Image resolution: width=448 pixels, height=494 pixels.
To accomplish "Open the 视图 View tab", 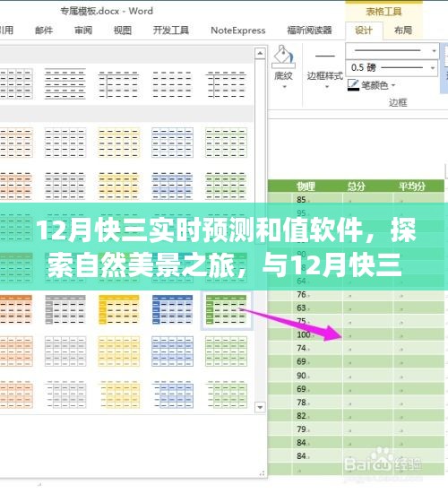I will 123,30.
